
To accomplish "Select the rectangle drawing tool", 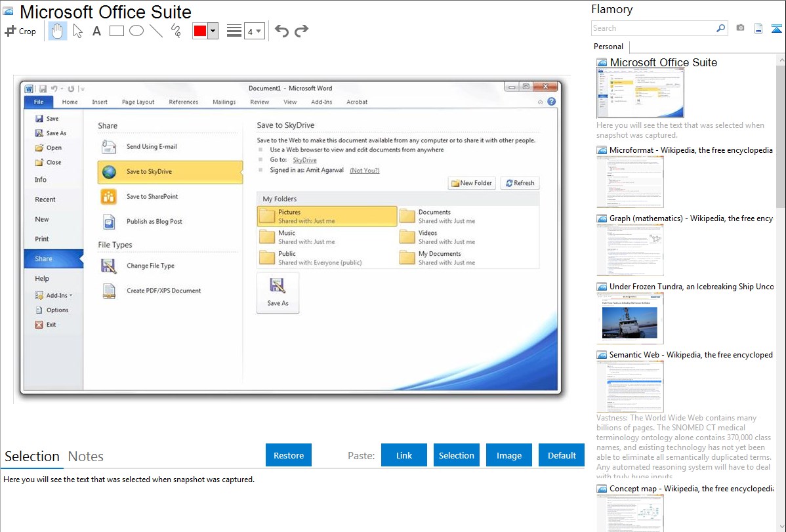I will pos(116,31).
